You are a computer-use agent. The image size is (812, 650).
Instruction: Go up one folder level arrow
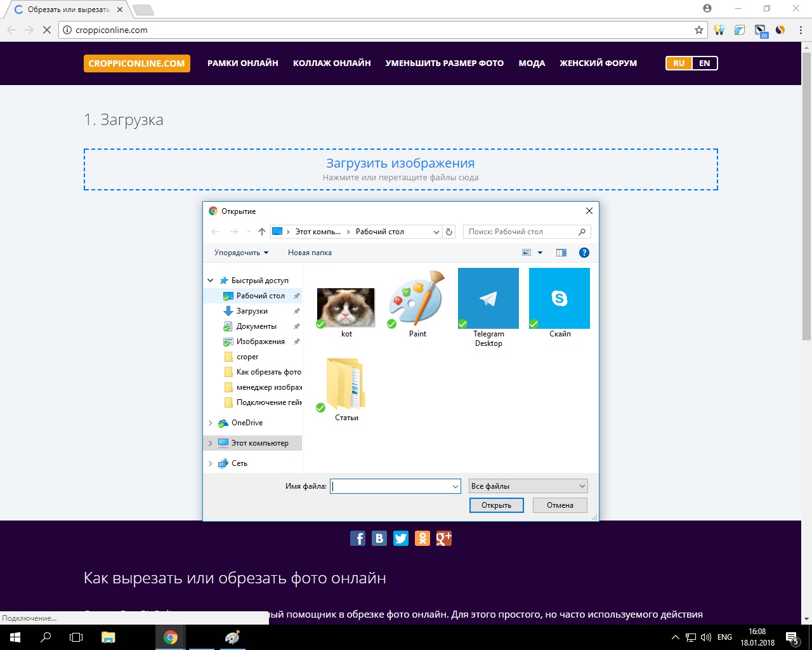click(x=262, y=232)
